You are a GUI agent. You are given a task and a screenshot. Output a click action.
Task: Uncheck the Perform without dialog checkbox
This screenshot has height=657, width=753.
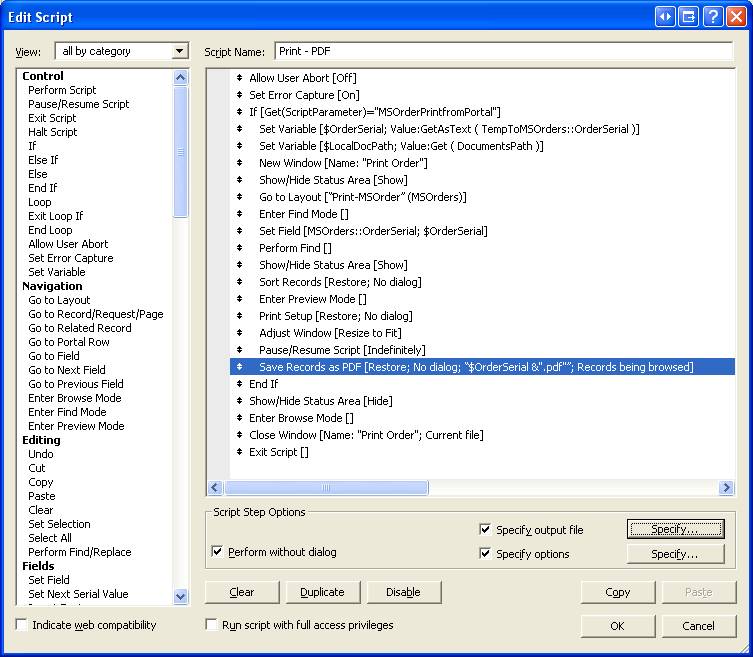tap(218, 552)
